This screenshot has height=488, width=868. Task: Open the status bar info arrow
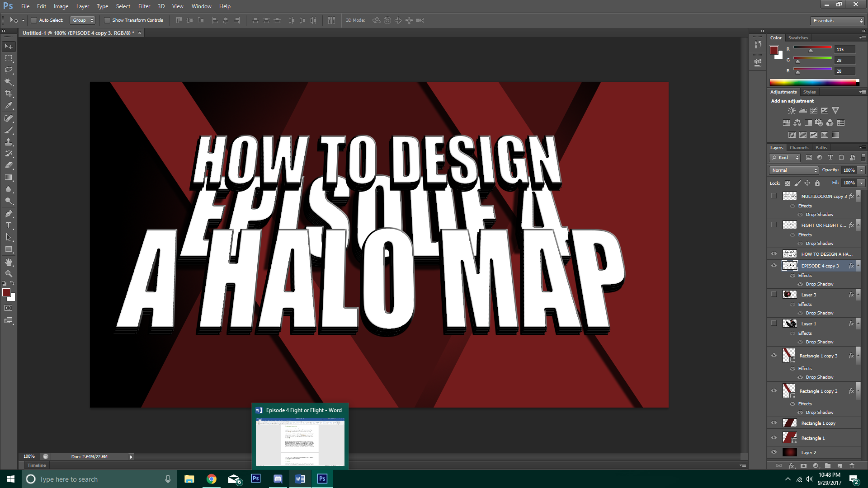tap(131, 457)
